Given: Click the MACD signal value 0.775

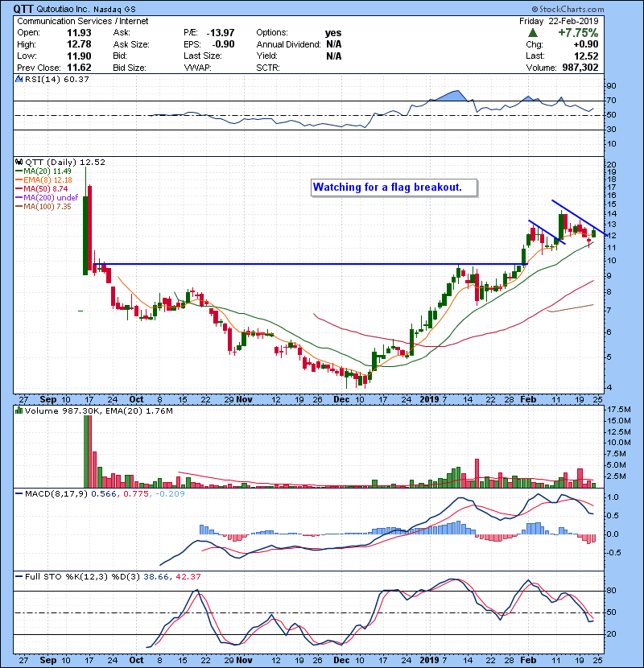Looking at the screenshot, I should [136, 494].
